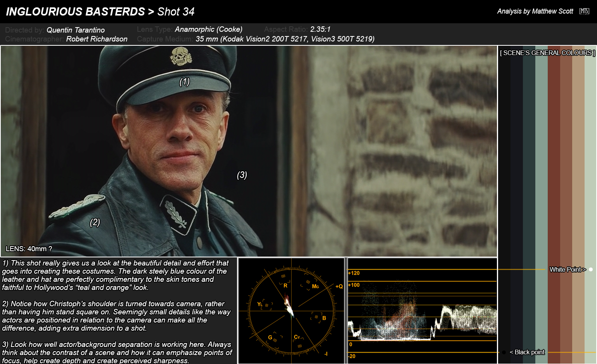597x364 pixels.
Task: Click the +120 waveform scale label
Action: click(x=354, y=273)
